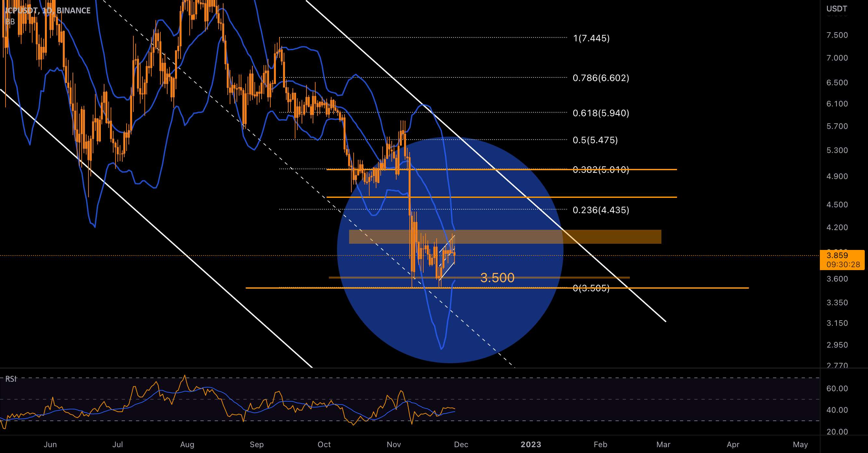Click the 0.786(6.602) Fibonacci label
868x453 pixels.
[x=601, y=78]
